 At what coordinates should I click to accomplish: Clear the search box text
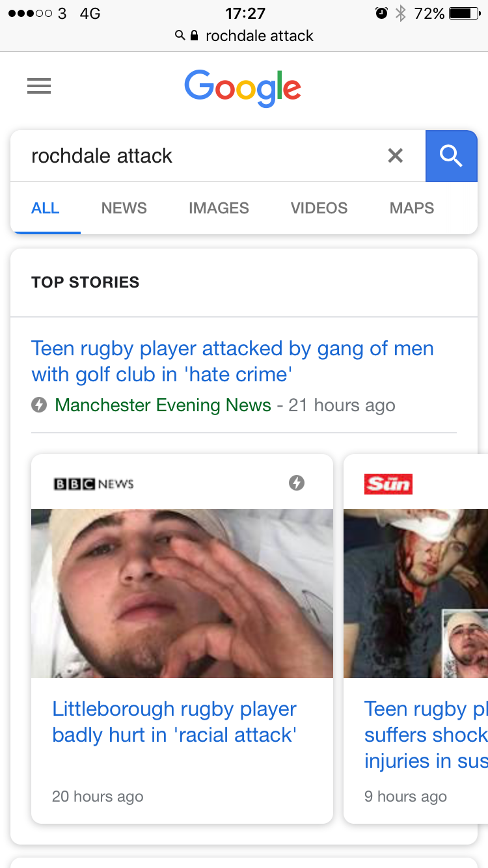[x=395, y=156]
